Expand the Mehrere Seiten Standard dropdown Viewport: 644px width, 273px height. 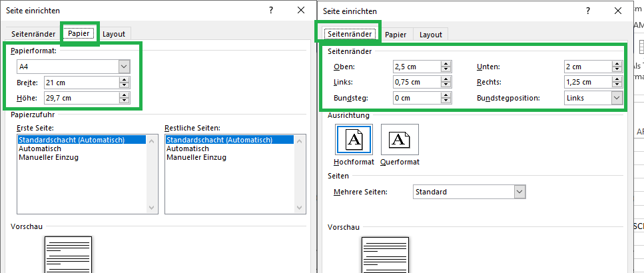pos(519,192)
